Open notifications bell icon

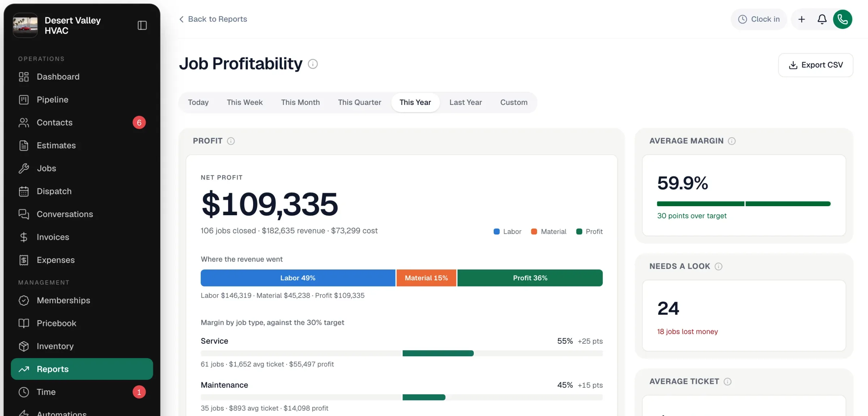click(822, 19)
